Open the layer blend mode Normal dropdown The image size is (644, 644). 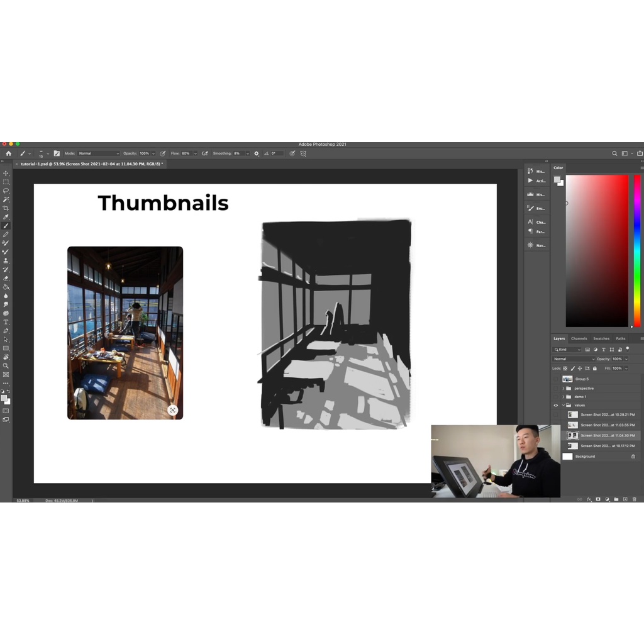point(574,359)
